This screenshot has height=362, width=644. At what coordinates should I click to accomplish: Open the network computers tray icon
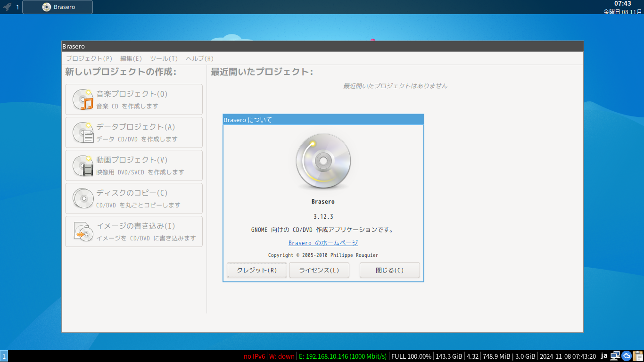click(615, 356)
